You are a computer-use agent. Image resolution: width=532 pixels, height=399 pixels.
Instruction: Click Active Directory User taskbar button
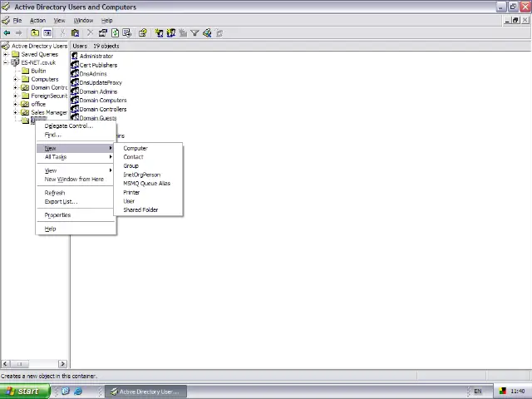(x=145, y=392)
